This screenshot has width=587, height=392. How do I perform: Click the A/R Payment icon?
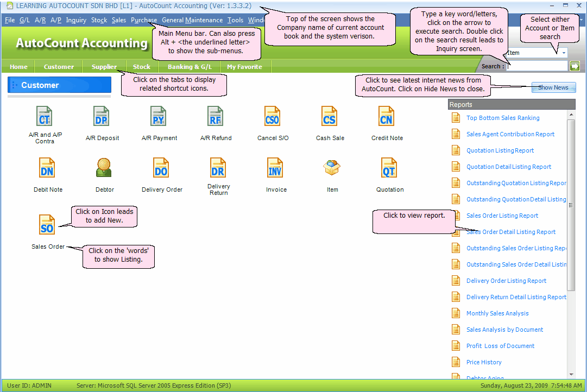pos(159,116)
